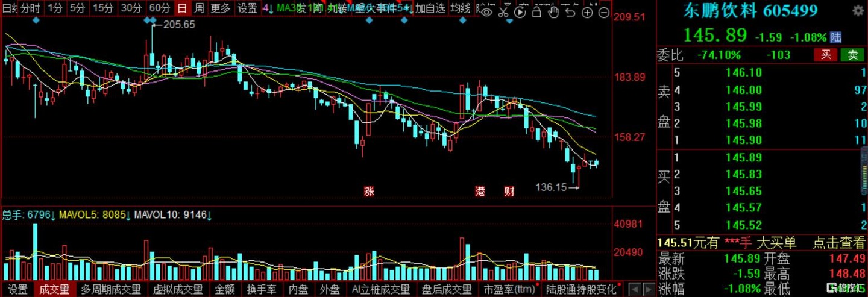Toggle the 均线 moving average button
The height and width of the screenshot is (297, 868).
point(461,8)
